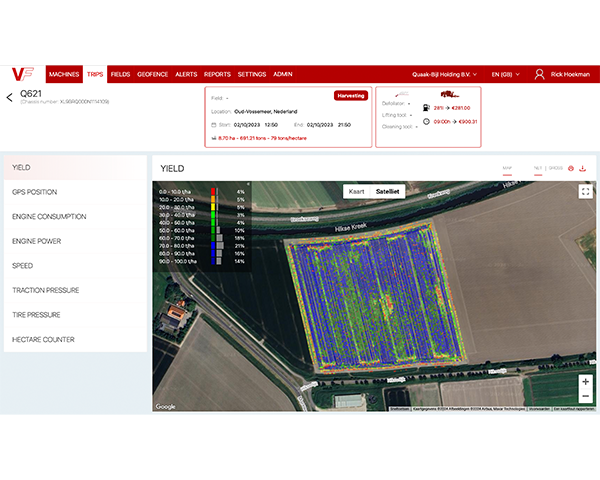
Task: Click the calendar icon next to Start
Action: (x=214, y=125)
